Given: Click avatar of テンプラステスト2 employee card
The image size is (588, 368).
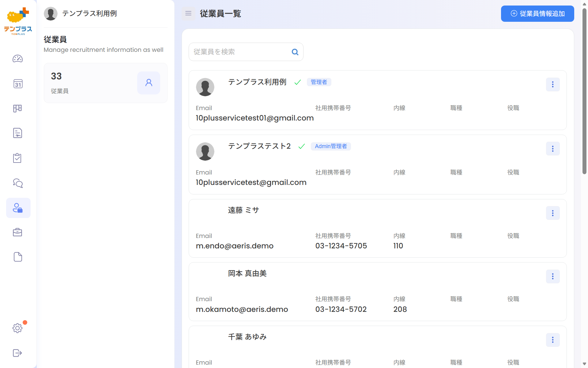Looking at the screenshot, I should pyautogui.click(x=205, y=151).
